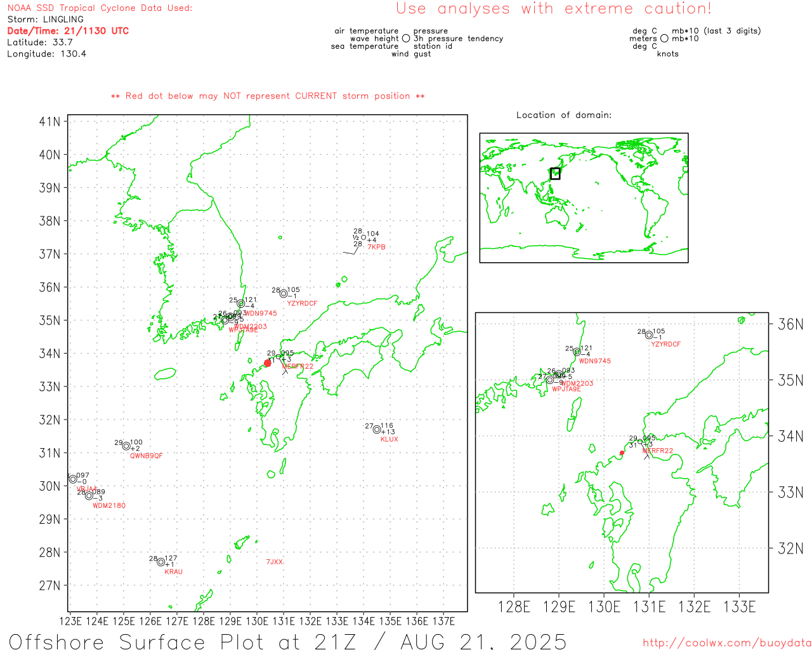Screen dimensions: 812x650
Task: Click station ID 7KPB on main map
Action: (x=376, y=247)
